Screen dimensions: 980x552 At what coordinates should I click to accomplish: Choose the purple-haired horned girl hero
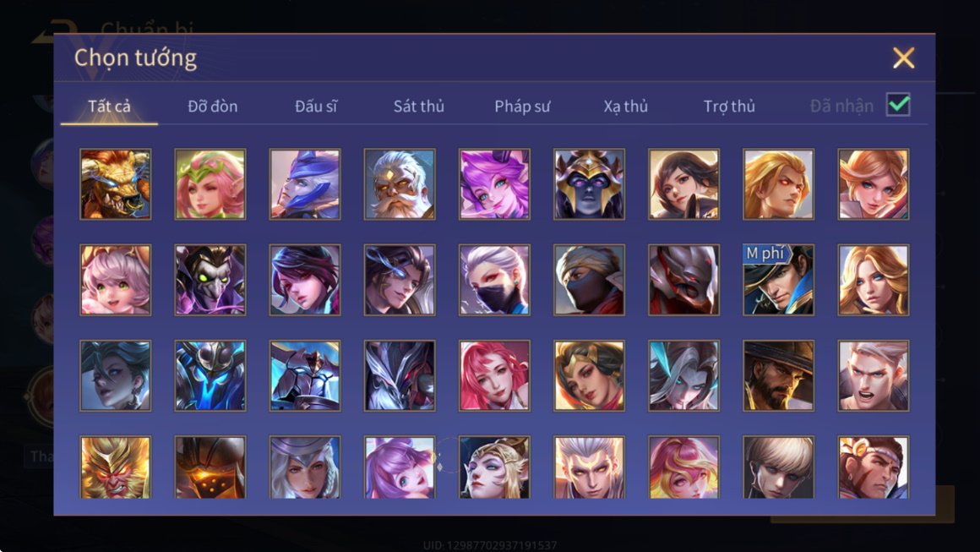click(x=494, y=184)
